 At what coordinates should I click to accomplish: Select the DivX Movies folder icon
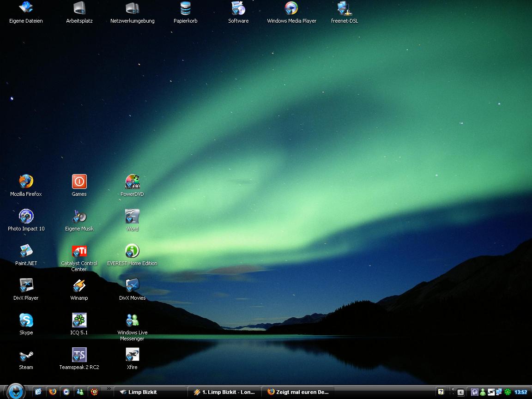click(x=132, y=290)
